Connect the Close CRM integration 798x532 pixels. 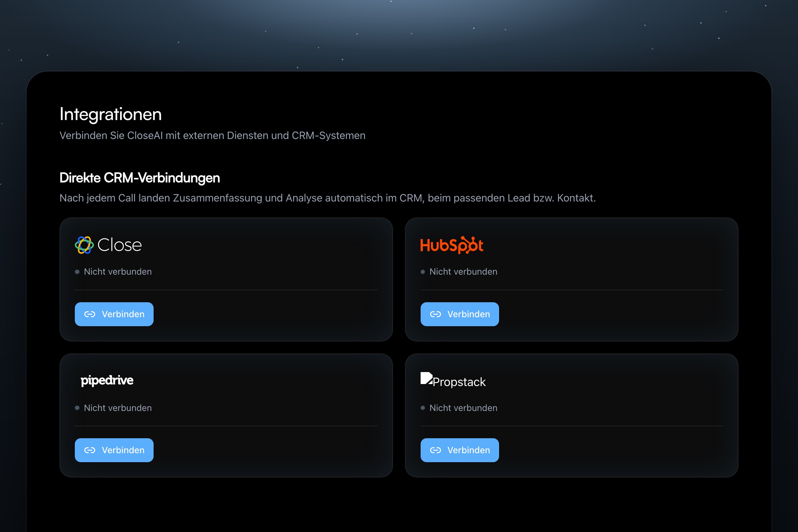pos(114,314)
